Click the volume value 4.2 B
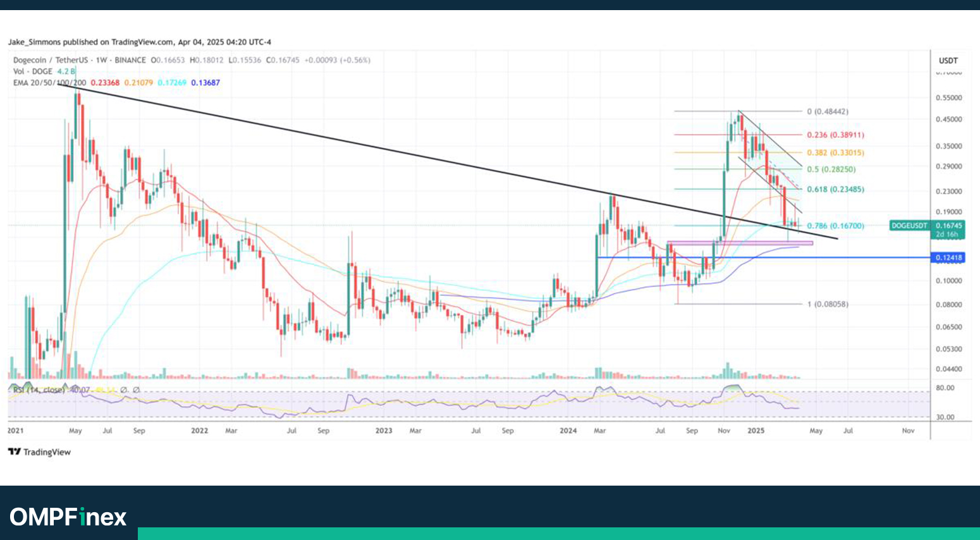The width and height of the screenshot is (980, 540). click(66, 71)
